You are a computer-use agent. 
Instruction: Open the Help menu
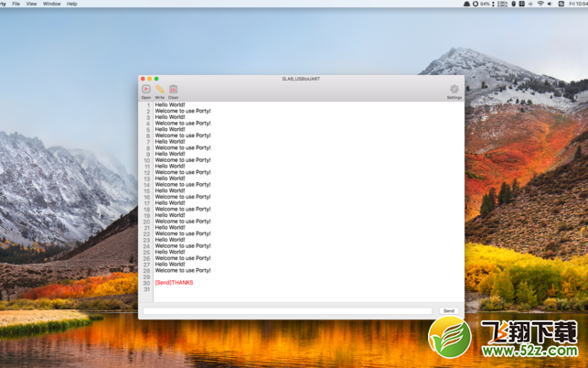[x=71, y=4]
